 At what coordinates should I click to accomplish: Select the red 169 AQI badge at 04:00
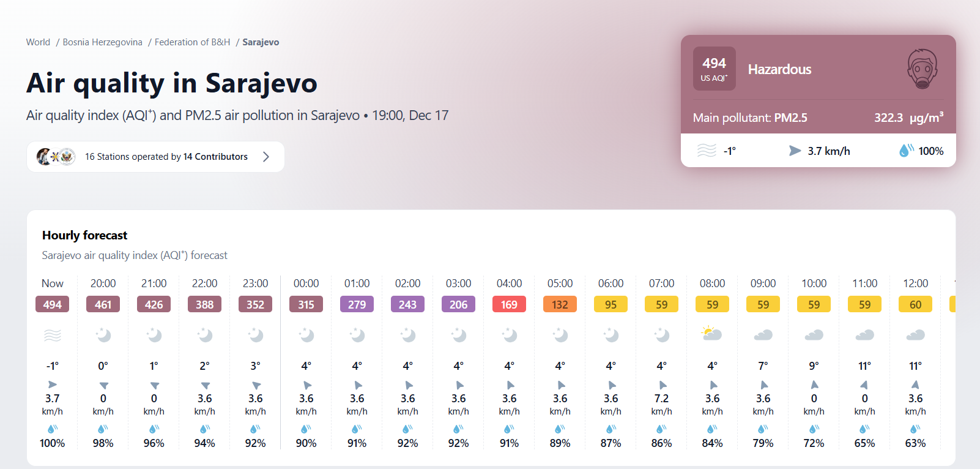[509, 304]
